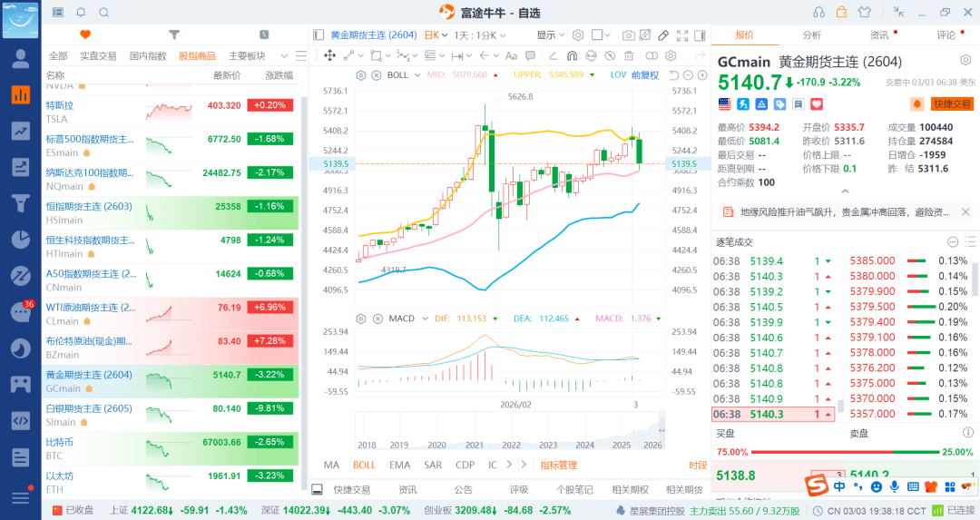Image resolution: width=980 pixels, height=520 pixels.
Task: Switch watchlist to heart favorites view
Action: tap(85, 34)
